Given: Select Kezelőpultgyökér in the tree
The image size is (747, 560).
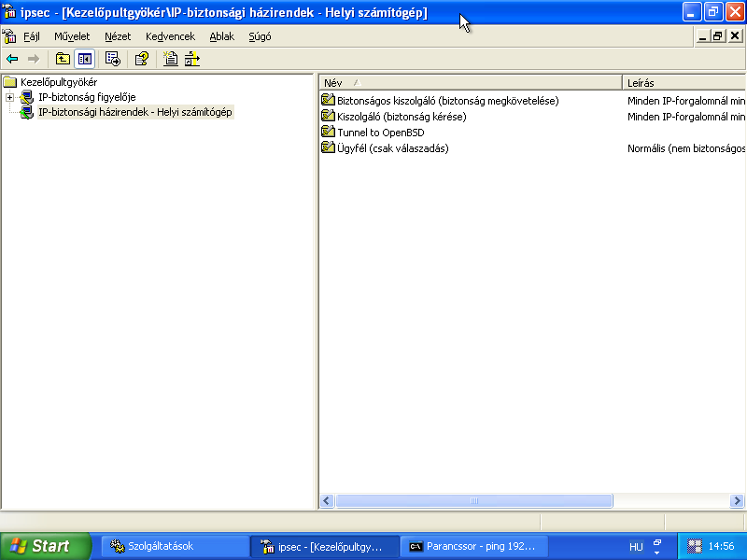Looking at the screenshot, I should coord(59,82).
